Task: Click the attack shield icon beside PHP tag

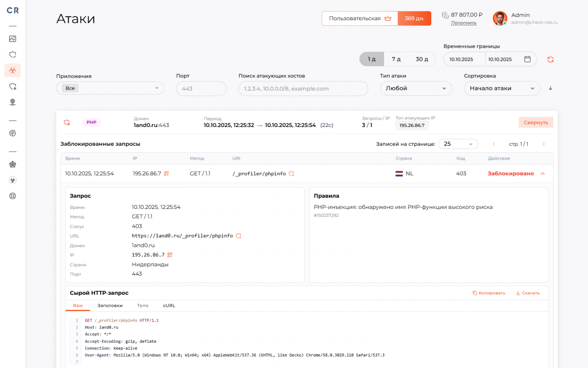Action: (x=67, y=122)
